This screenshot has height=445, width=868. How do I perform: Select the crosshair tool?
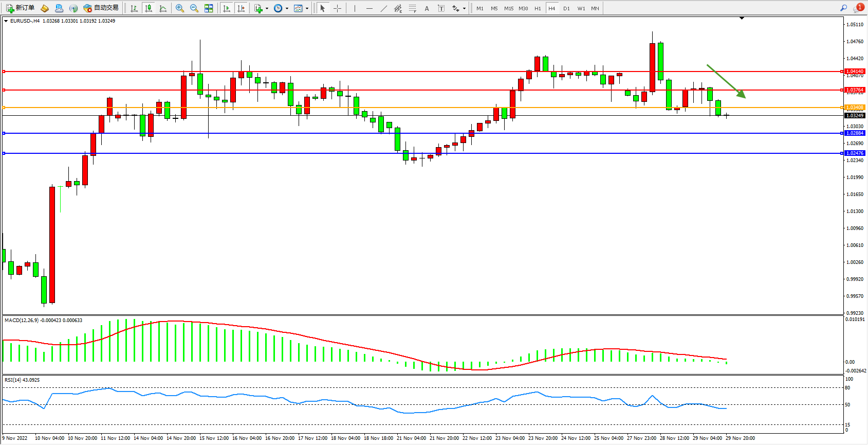tap(337, 8)
